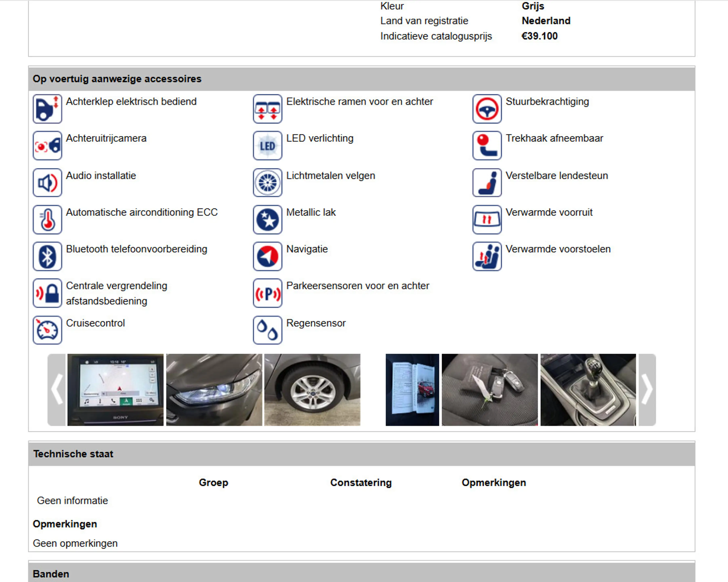
Task: Click the 'Indicatieve catalogusprijs' label
Action: click(436, 36)
